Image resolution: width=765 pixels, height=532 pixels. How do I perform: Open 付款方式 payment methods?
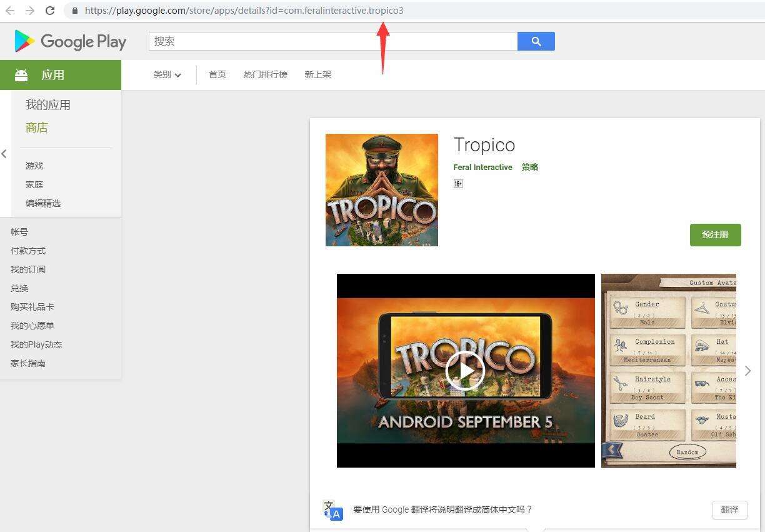(28, 251)
